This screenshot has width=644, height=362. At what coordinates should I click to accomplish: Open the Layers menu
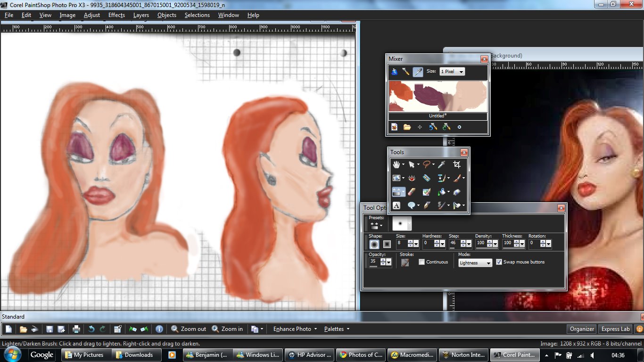141,15
